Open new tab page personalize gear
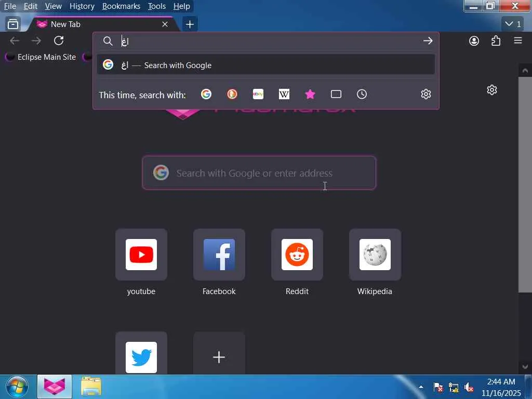532x399 pixels. point(491,90)
